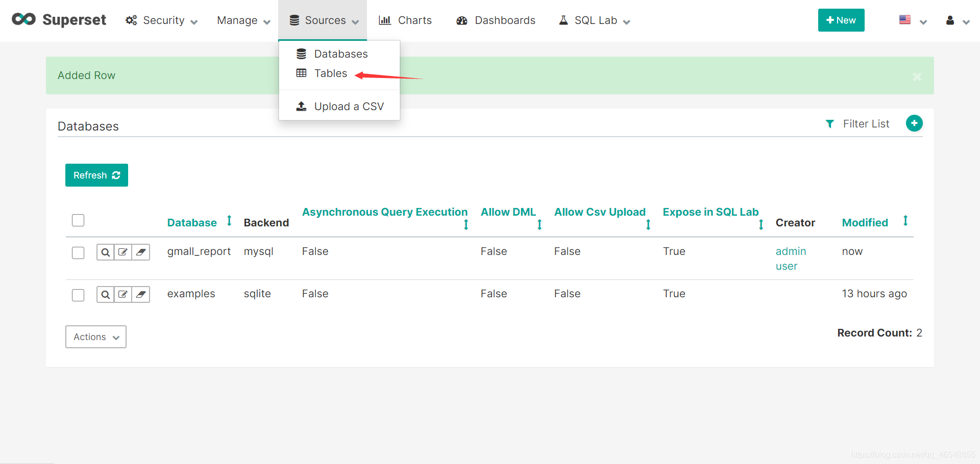Show gmall_report record with magnifier icon
The width and height of the screenshot is (980, 464).
point(105,252)
